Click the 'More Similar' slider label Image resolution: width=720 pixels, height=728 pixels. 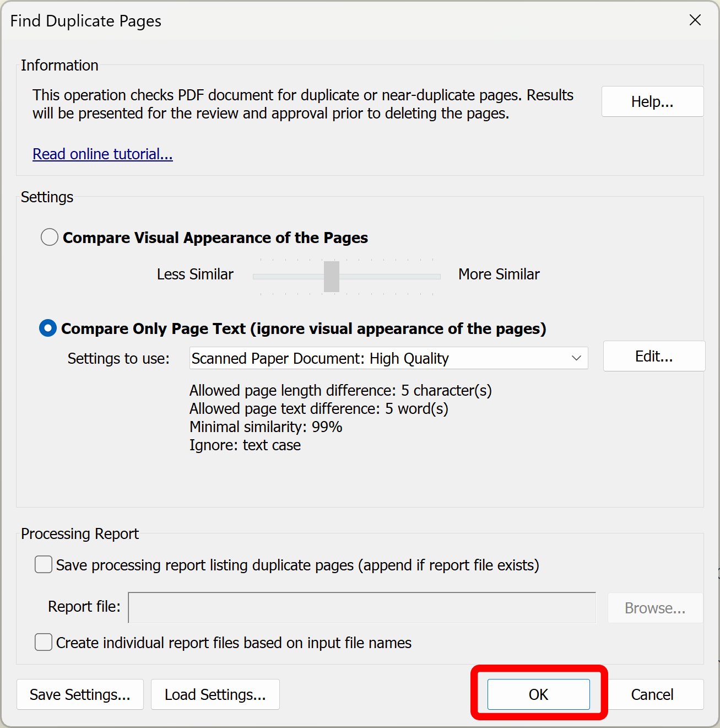pos(499,274)
